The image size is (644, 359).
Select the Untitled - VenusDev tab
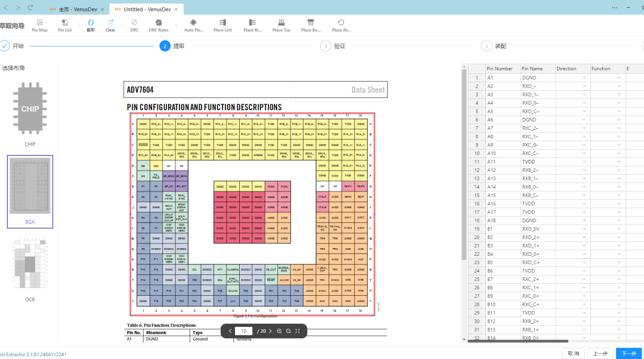(147, 9)
